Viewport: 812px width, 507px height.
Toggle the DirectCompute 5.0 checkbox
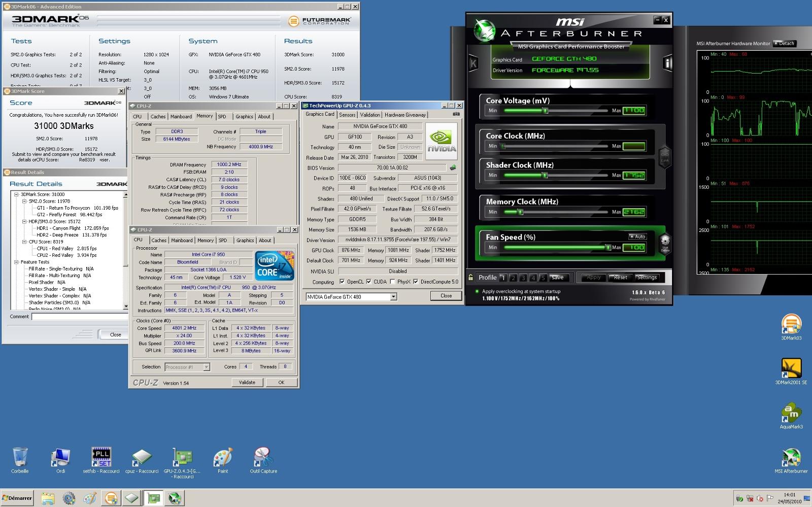(416, 282)
